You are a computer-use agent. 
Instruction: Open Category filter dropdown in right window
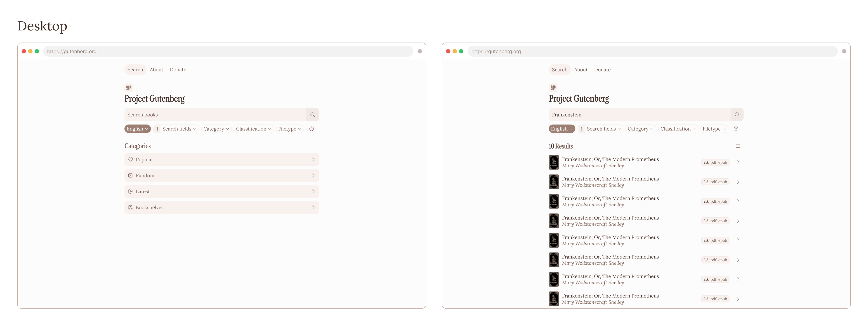click(641, 129)
